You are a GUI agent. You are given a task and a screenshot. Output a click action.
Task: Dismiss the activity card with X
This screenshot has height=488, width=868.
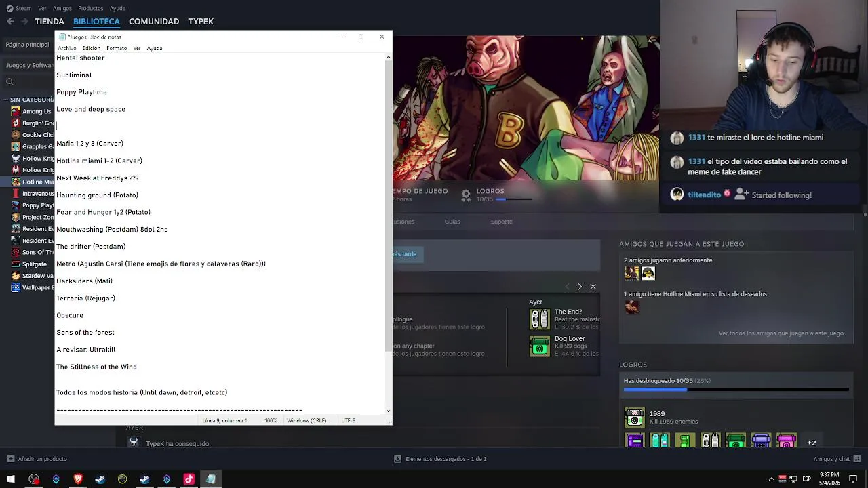point(593,287)
